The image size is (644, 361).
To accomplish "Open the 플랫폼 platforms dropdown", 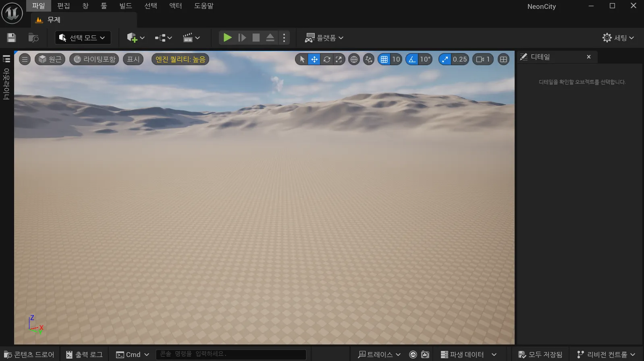I will (324, 38).
